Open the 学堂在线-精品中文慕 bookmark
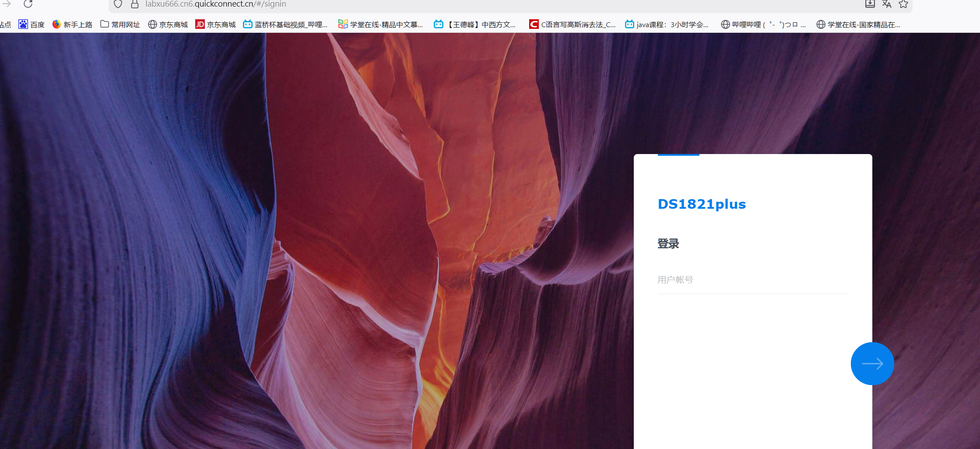Screen dimensions: 980x449 381,25
